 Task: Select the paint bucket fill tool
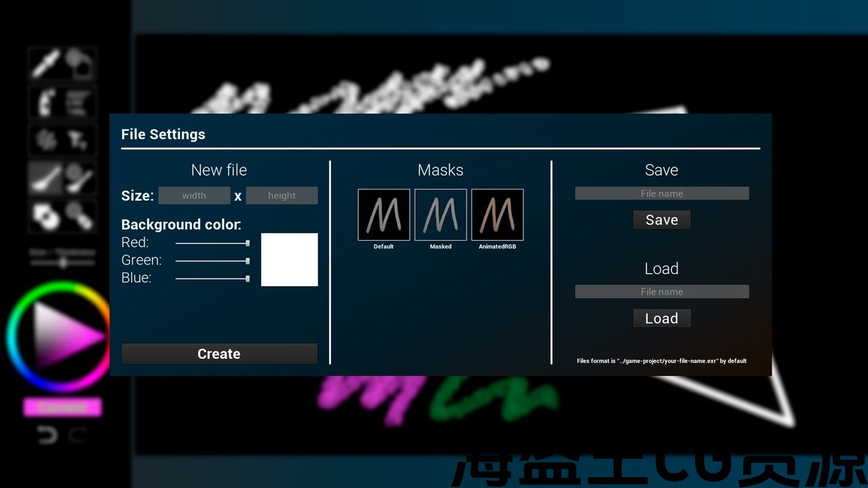click(80, 63)
